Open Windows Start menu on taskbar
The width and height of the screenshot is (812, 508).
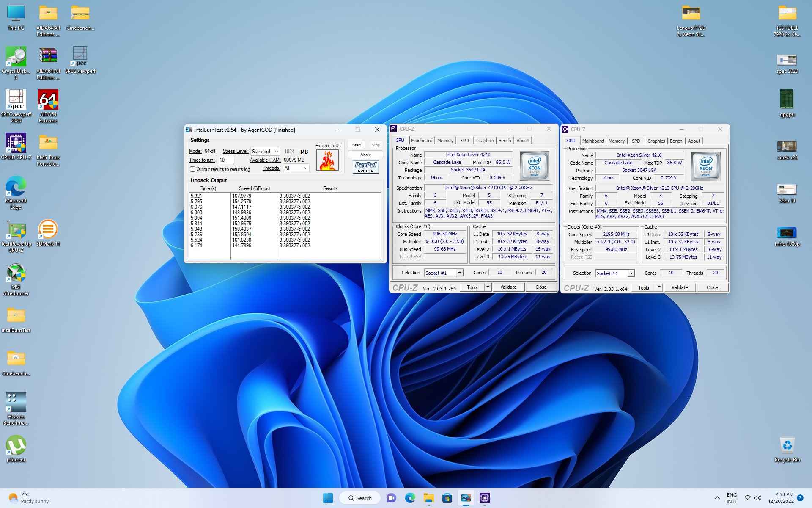328,498
